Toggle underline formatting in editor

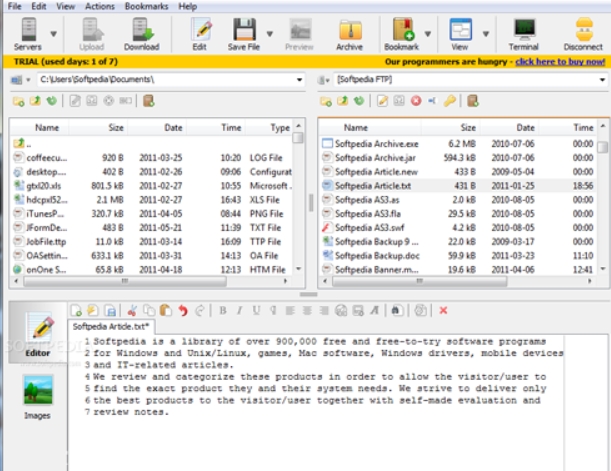(256, 310)
